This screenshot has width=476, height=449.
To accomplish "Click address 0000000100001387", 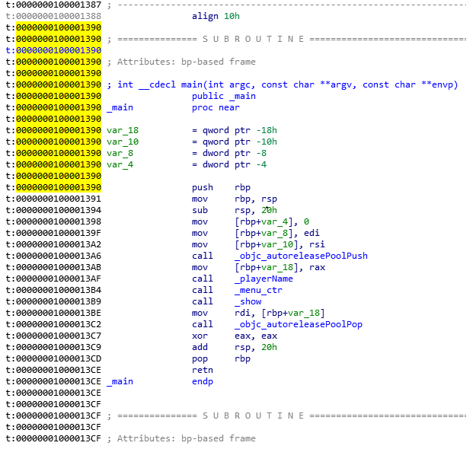I will pyautogui.click(x=59, y=5).
